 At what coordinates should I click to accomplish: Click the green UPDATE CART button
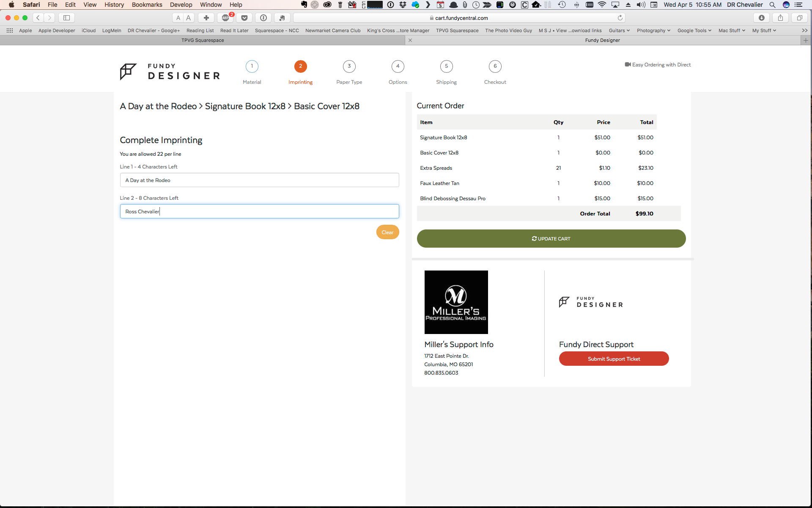(551, 239)
